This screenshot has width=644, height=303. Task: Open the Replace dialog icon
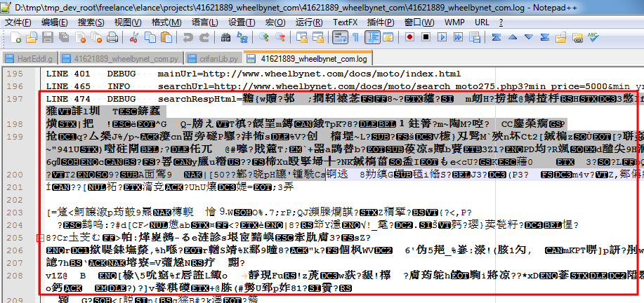click(x=242, y=37)
